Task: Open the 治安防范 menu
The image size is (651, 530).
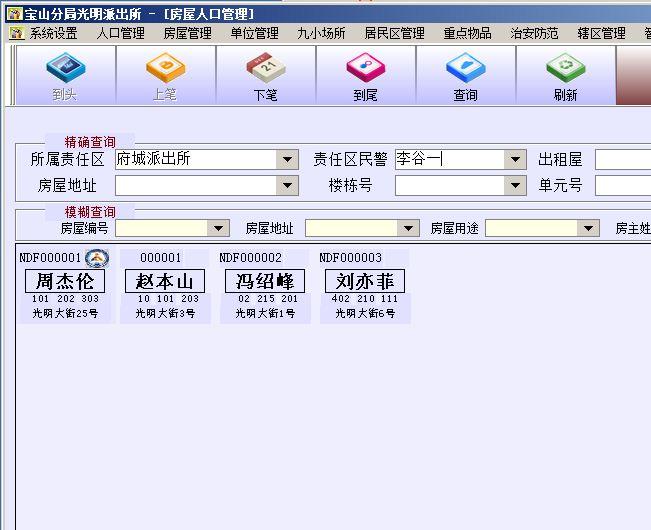Action: coord(534,33)
